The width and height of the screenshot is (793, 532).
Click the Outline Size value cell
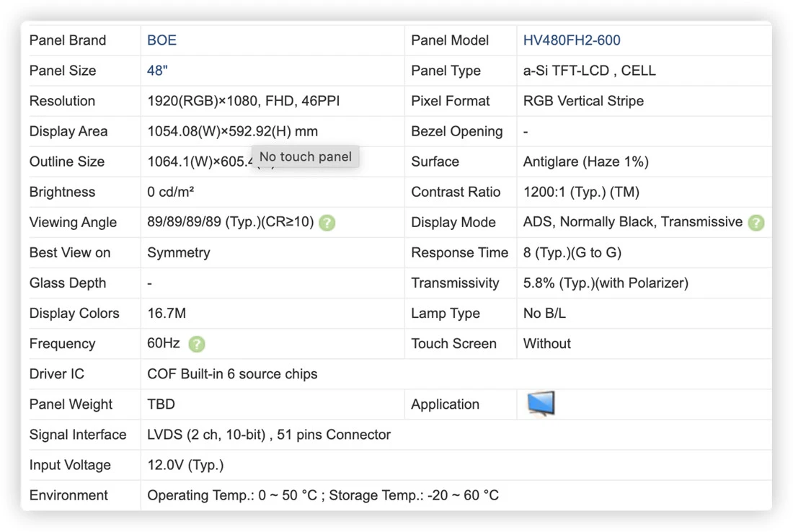pos(273,161)
